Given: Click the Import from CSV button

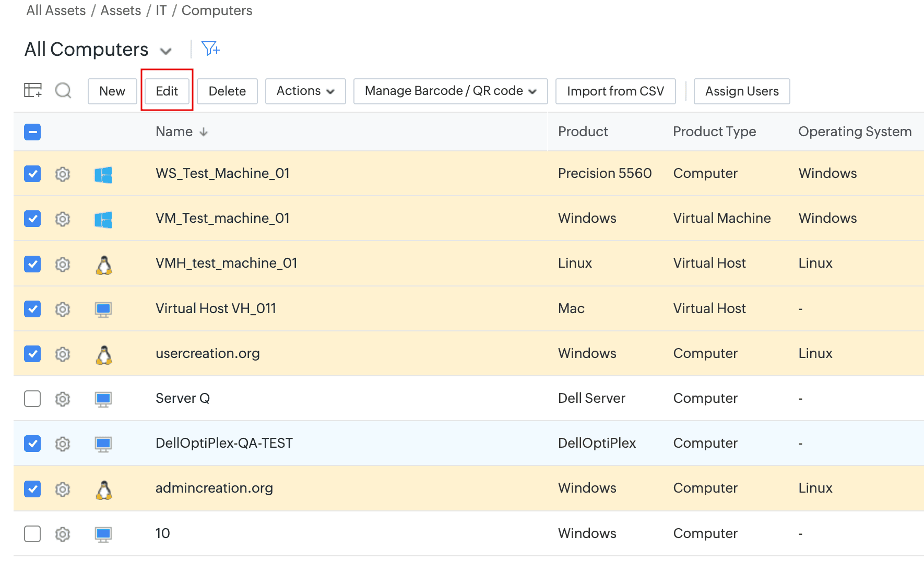Looking at the screenshot, I should click(x=615, y=91).
